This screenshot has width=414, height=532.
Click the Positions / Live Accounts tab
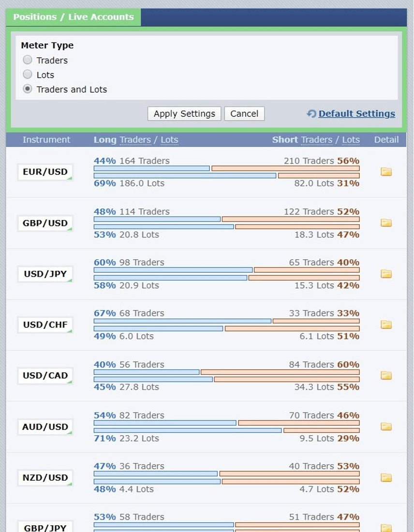[x=74, y=17]
